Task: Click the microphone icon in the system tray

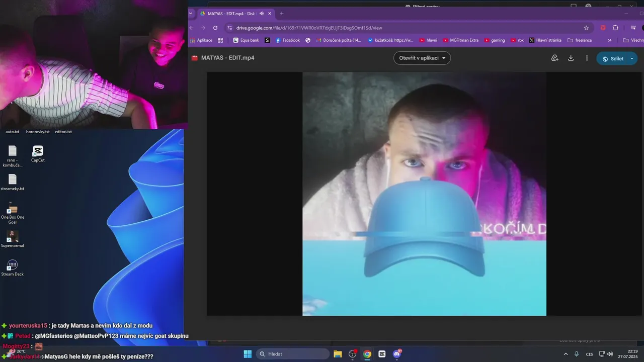Action: tap(577, 354)
